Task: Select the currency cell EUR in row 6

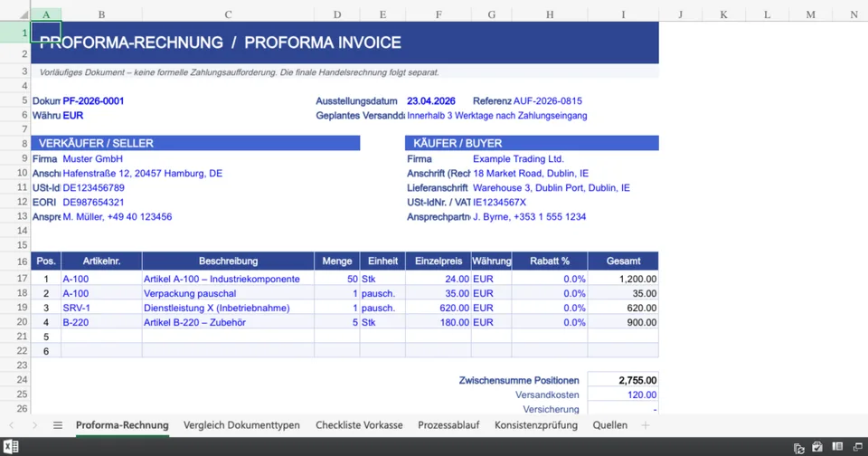Action: point(73,115)
